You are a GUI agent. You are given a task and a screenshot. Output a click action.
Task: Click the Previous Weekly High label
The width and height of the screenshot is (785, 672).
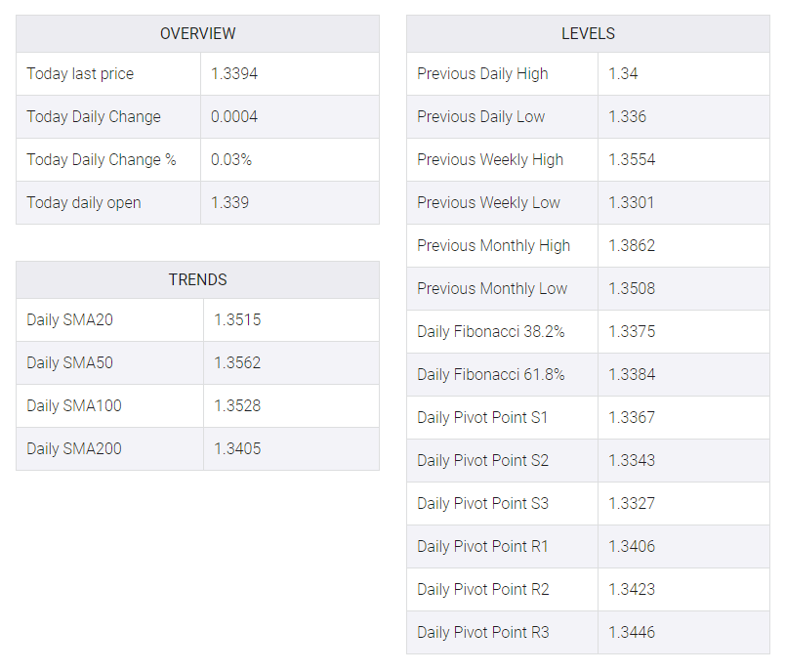pyautogui.click(x=490, y=160)
